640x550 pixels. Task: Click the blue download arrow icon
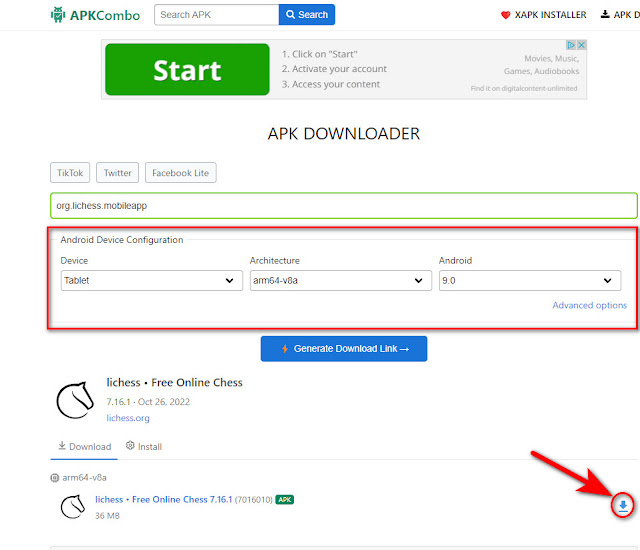pos(623,506)
